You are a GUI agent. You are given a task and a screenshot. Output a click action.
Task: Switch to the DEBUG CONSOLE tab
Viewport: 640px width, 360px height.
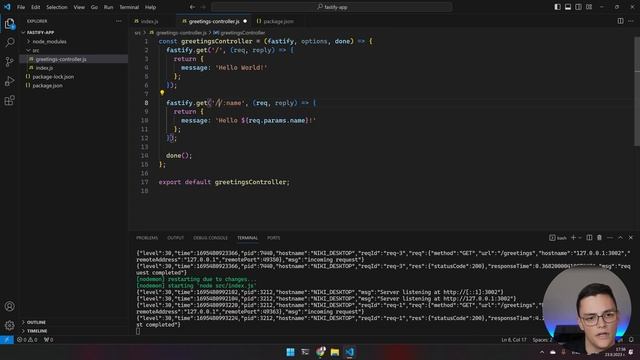pos(211,238)
